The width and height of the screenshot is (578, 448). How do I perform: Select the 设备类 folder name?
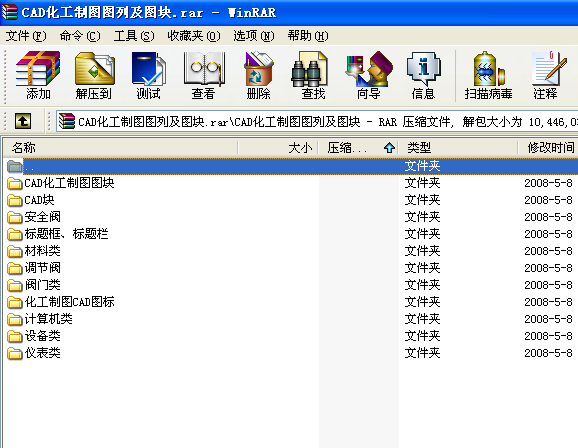pyautogui.click(x=42, y=336)
